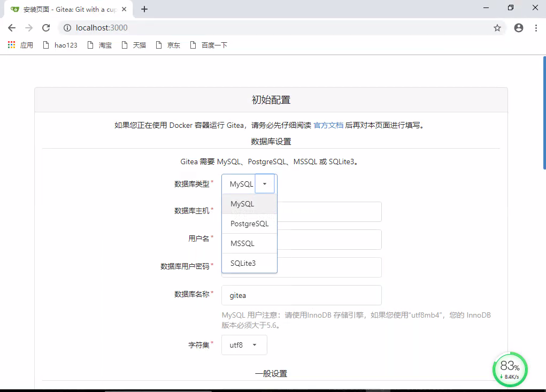Screen dimensions: 546x392
Task: Click the 初始配置 heading text
Action: pyautogui.click(x=271, y=100)
